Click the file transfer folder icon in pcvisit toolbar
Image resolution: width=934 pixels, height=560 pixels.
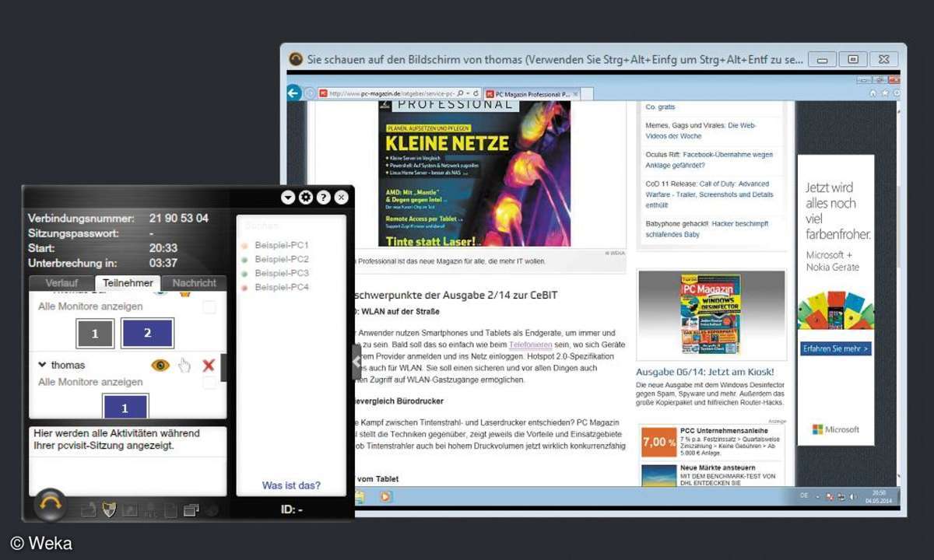point(88,510)
